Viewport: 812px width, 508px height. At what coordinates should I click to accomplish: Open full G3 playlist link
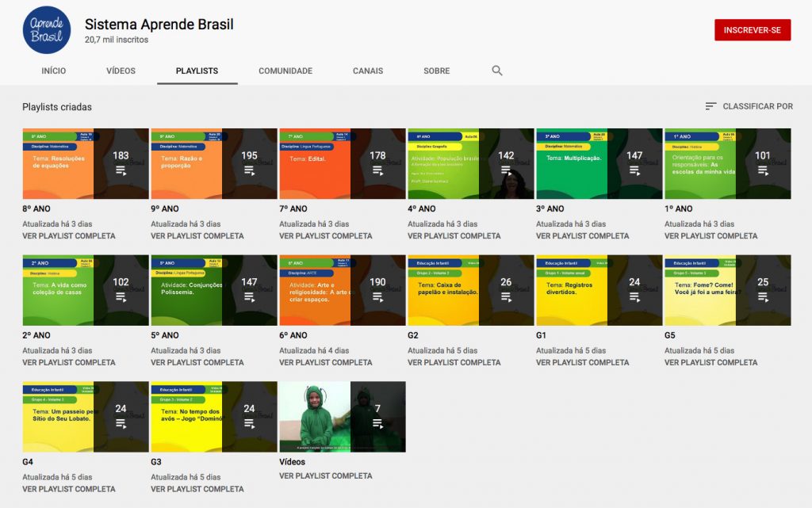[x=197, y=489]
